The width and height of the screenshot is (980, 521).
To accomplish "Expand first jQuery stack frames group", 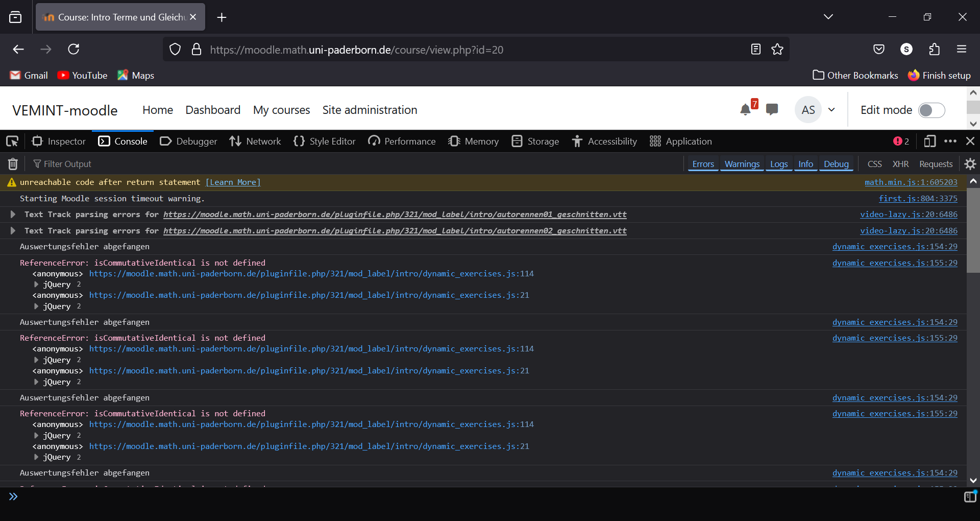I will click(36, 285).
